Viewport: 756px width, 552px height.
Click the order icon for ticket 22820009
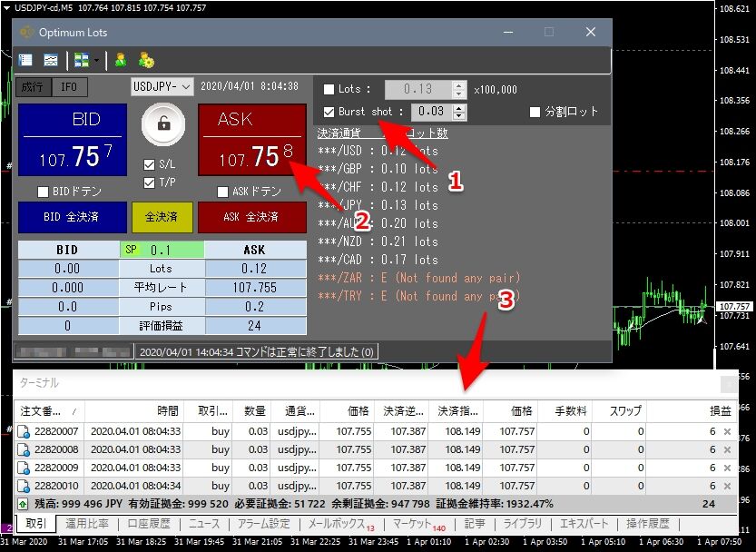point(24,468)
